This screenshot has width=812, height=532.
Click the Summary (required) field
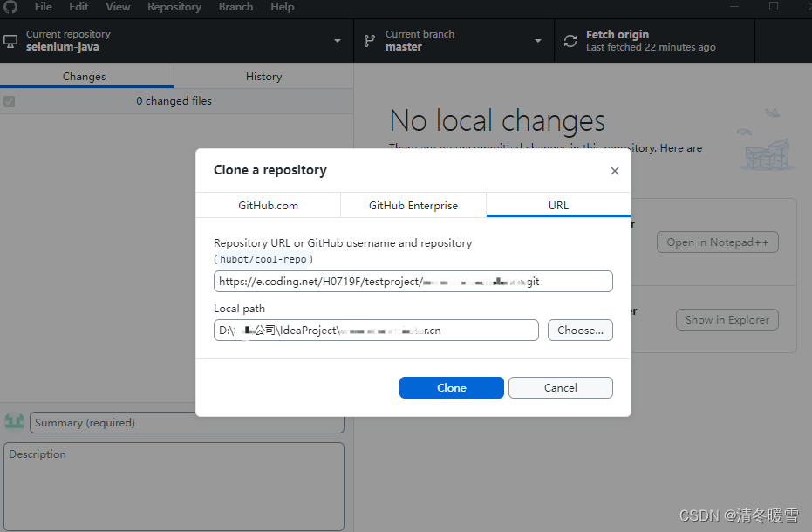tap(187, 423)
